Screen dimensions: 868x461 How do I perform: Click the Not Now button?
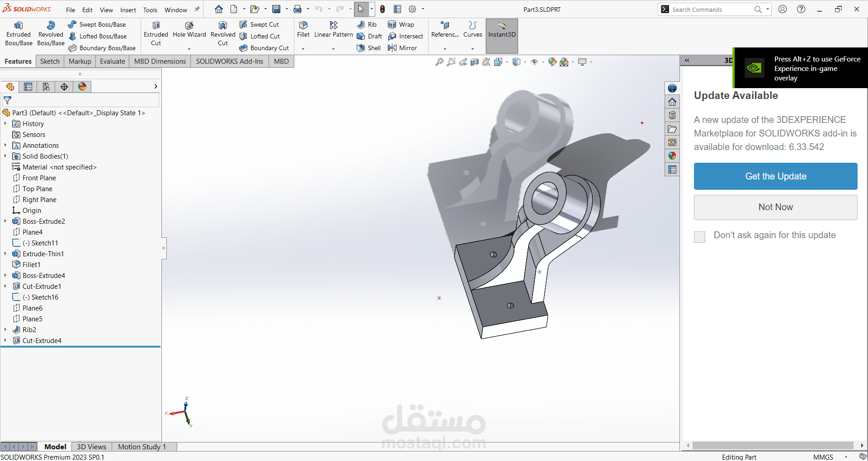click(x=776, y=207)
